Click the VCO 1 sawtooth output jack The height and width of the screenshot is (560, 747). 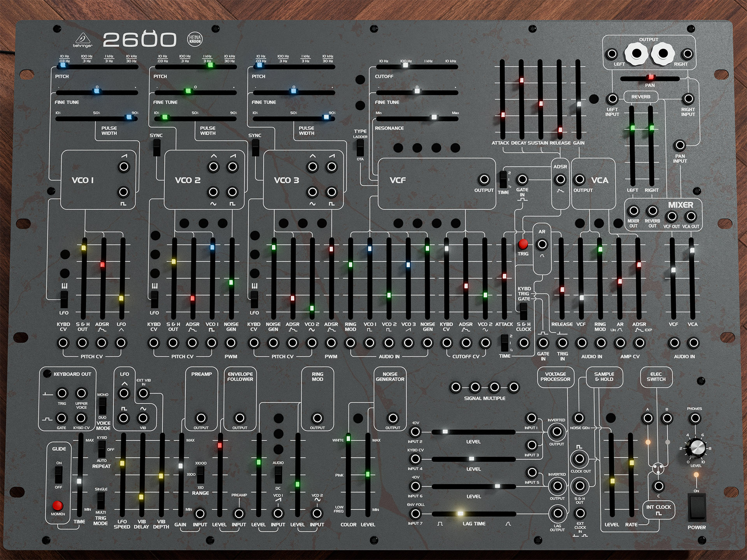pos(124,167)
